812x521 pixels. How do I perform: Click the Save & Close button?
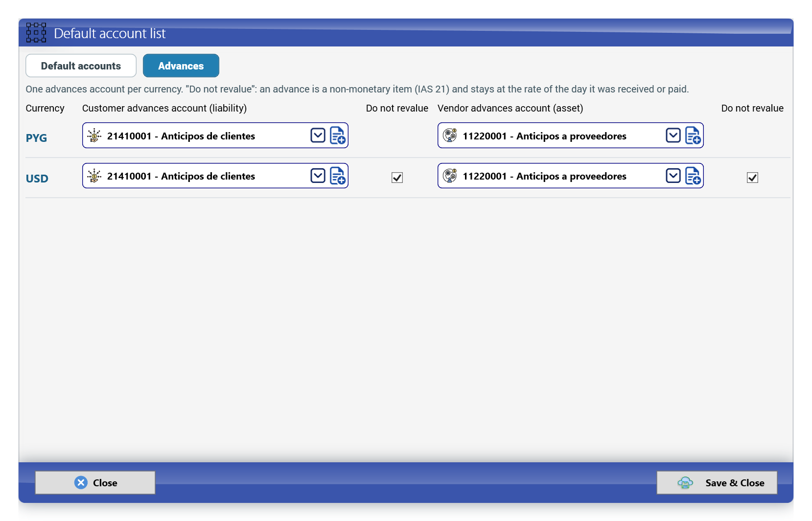717,482
